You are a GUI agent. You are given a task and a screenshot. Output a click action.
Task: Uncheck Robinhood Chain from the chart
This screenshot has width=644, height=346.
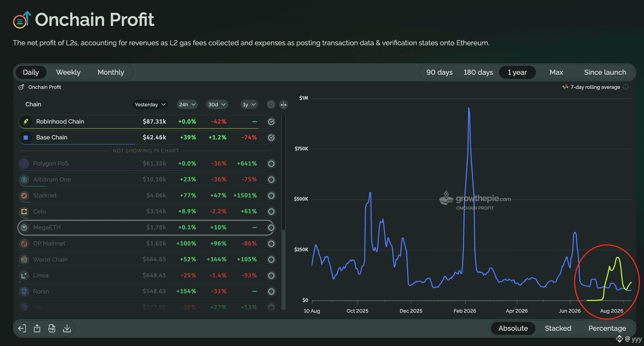[x=271, y=122]
